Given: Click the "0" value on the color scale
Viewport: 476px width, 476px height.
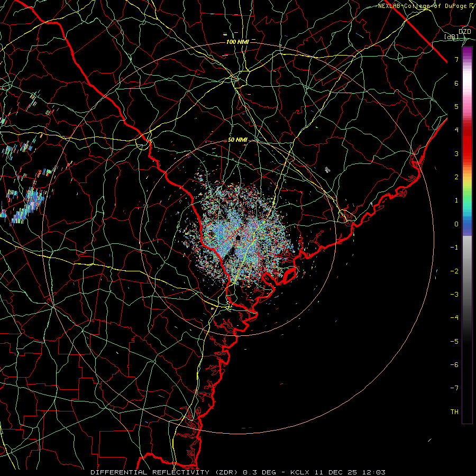Looking at the screenshot, I should coord(456,224).
